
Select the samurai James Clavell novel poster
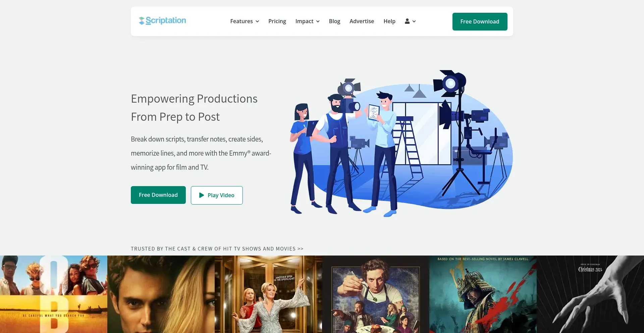[x=483, y=294]
